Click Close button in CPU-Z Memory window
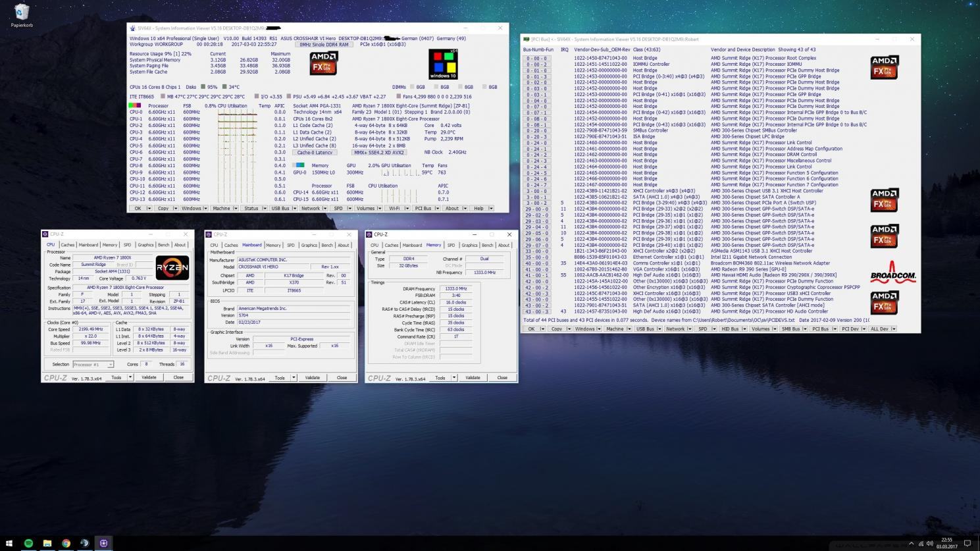This screenshot has width=980, height=551. (x=502, y=378)
